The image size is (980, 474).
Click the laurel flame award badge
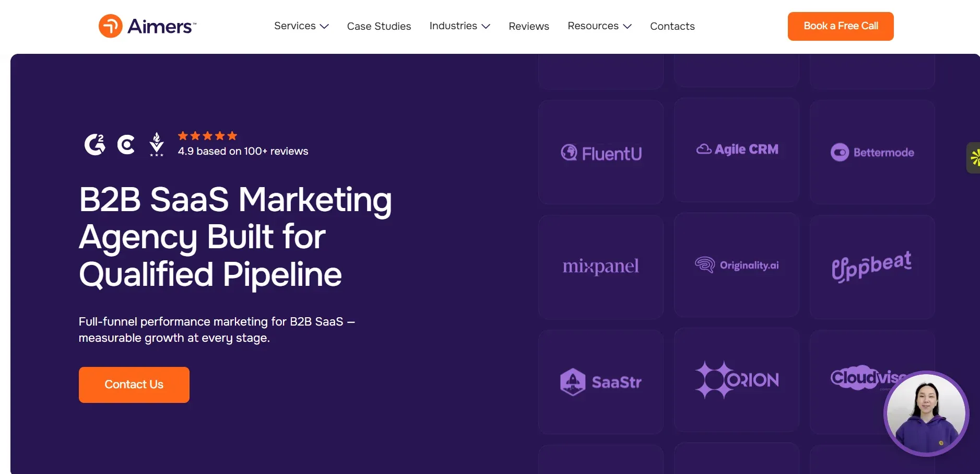pos(157,144)
